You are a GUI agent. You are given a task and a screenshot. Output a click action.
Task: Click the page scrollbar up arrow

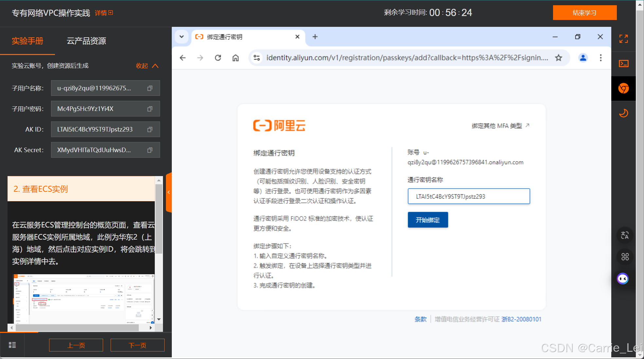pos(640,5)
